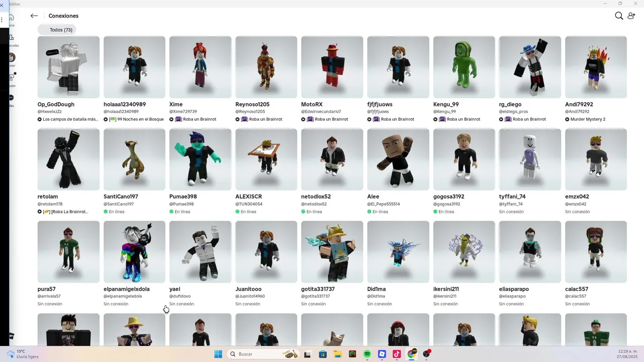
Task: Open Juanitooo's avatar thumbnail
Action: (x=266, y=252)
